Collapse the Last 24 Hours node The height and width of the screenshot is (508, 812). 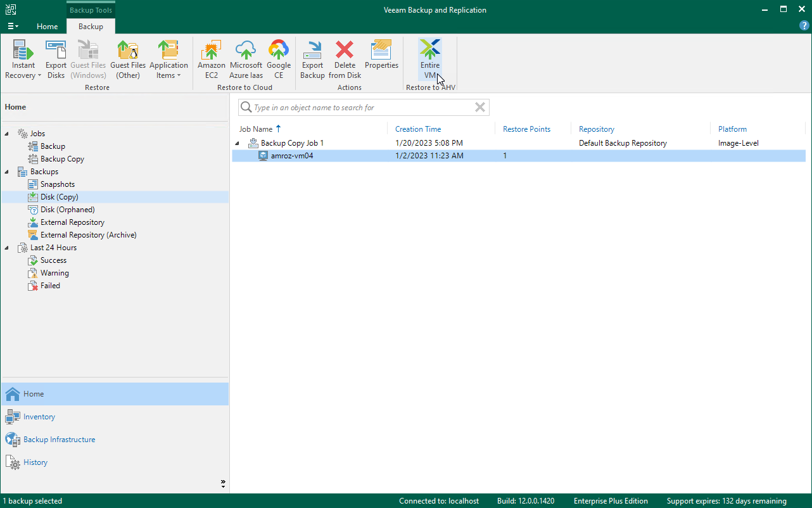point(7,248)
